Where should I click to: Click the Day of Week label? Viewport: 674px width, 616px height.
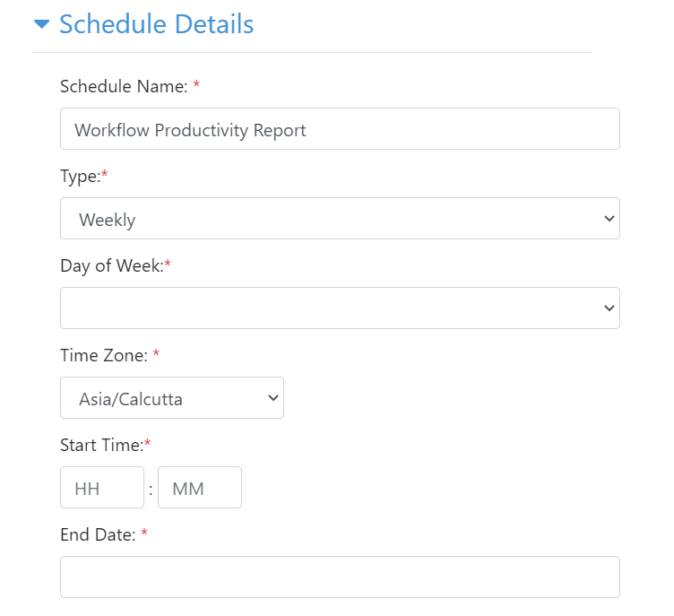[112, 265]
